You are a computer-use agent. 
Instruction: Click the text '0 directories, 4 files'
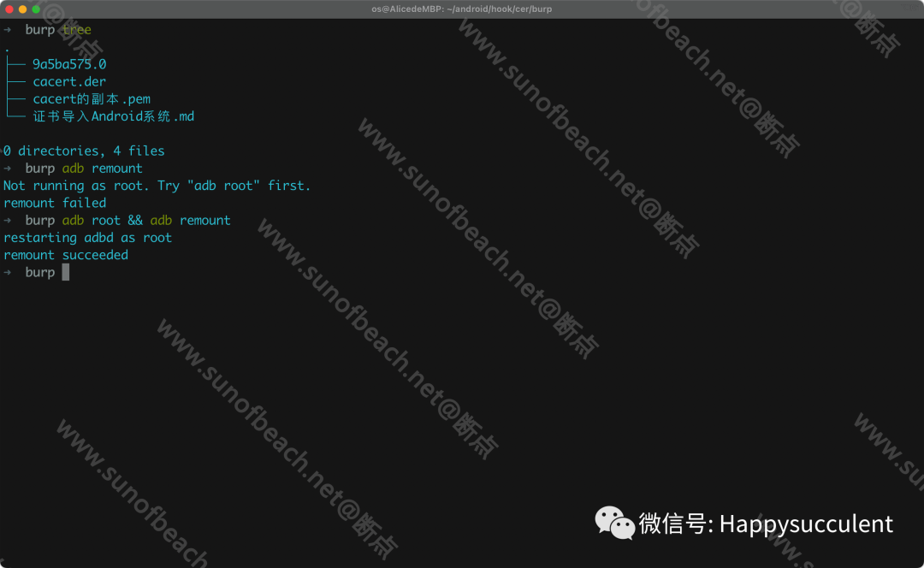pos(84,151)
